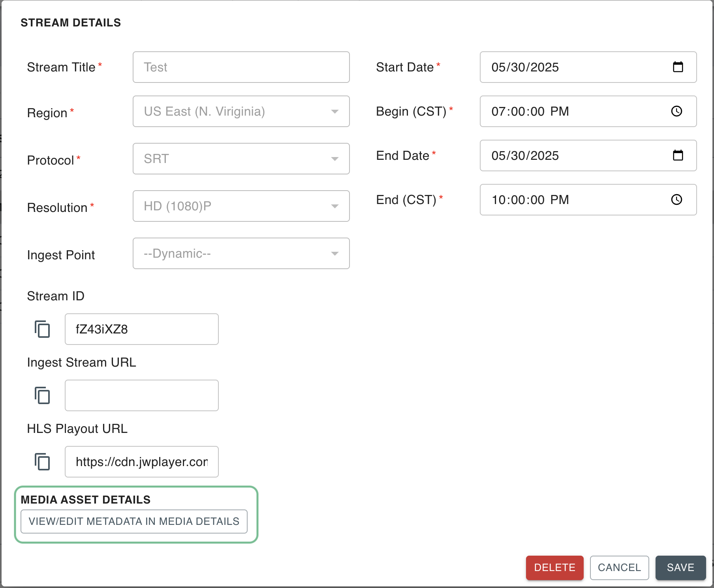The width and height of the screenshot is (714, 588).
Task: Click the End (CST) clock icon
Action: (x=676, y=200)
